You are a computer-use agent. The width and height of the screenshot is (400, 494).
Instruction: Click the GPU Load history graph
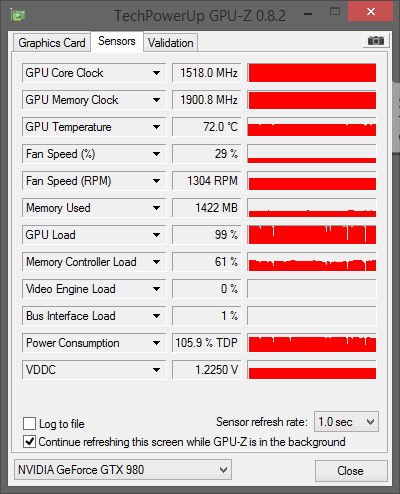tap(312, 235)
